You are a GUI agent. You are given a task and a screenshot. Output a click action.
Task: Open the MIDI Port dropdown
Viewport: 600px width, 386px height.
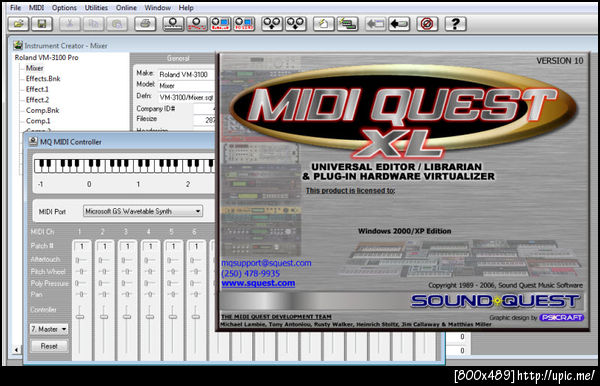coord(143,211)
